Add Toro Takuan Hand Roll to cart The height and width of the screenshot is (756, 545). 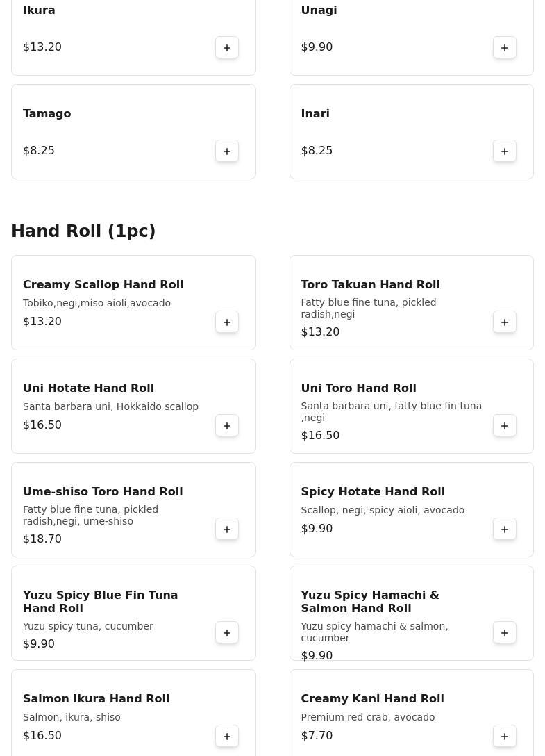[x=505, y=322]
